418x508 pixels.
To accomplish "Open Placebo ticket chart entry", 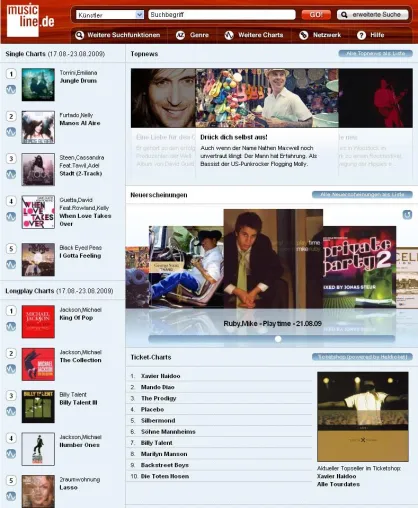I will coord(152,409).
